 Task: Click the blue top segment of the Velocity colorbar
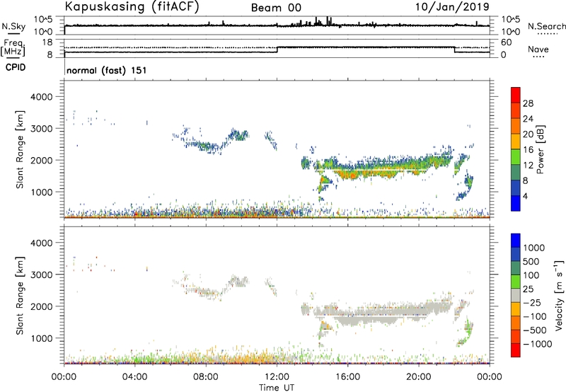(x=516, y=241)
